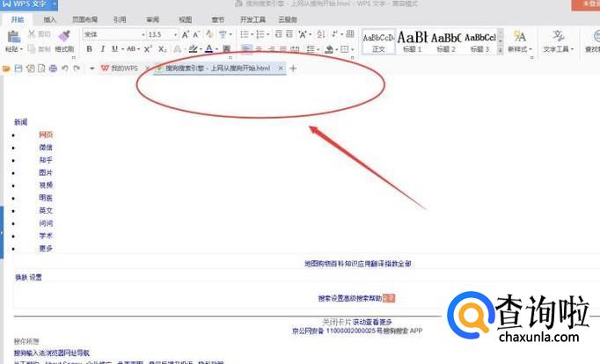Open the font color A swatch
The height and width of the screenshot is (364, 600).
209,49
